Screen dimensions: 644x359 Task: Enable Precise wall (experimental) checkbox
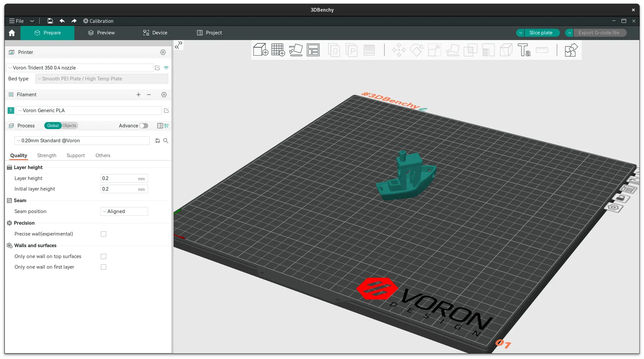[x=103, y=234]
